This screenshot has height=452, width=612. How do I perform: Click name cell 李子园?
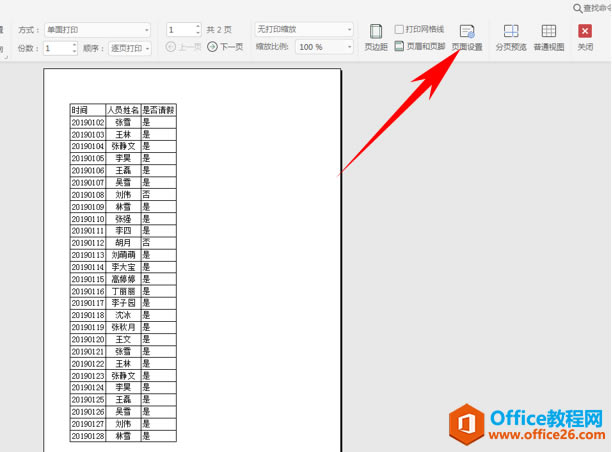coord(123,303)
